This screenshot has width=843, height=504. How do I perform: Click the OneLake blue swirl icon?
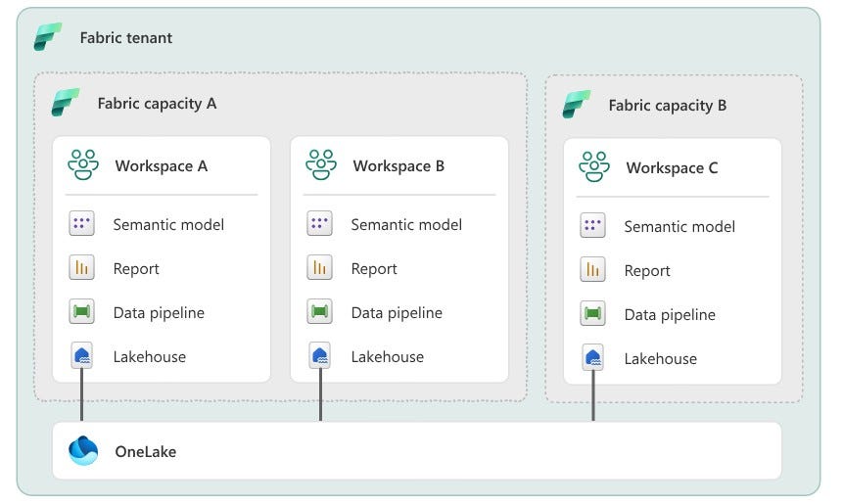pos(83,450)
